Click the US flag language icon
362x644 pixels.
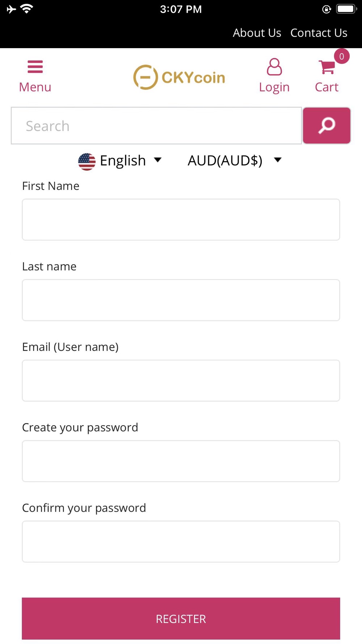(x=87, y=162)
